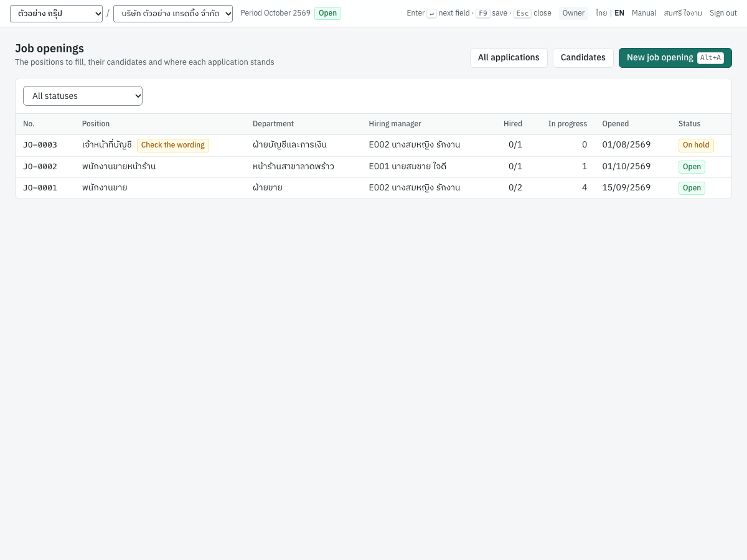Click position พนักงานขาย in JO-0001 row

(x=105, y=188)
